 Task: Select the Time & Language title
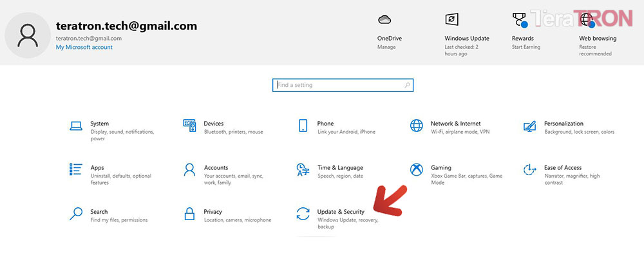[x=340, y=167]
